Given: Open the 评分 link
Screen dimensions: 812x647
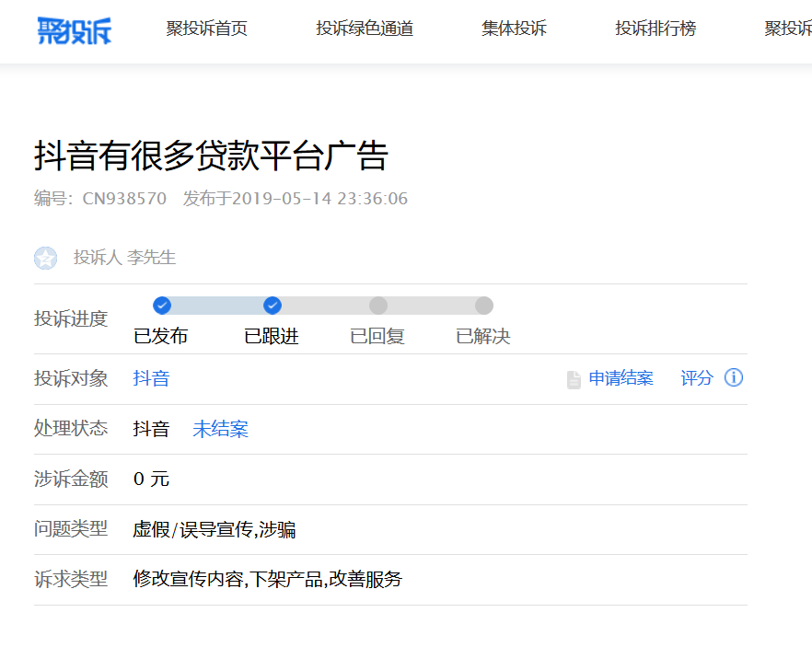Looking at the screenshot, I should coord(697,377).
